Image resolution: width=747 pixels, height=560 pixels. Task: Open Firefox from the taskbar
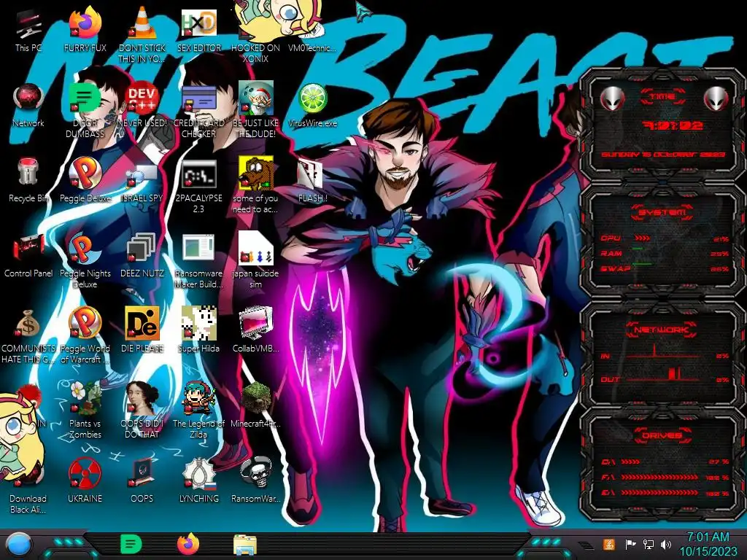(188, 544)
